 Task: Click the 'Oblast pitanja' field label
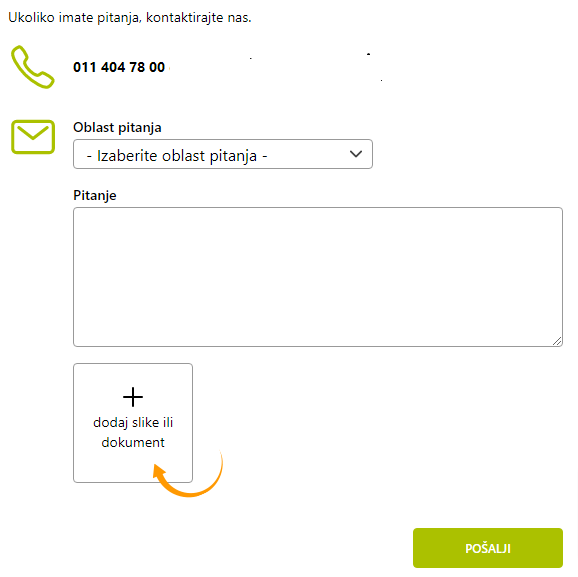pos(117,128)
